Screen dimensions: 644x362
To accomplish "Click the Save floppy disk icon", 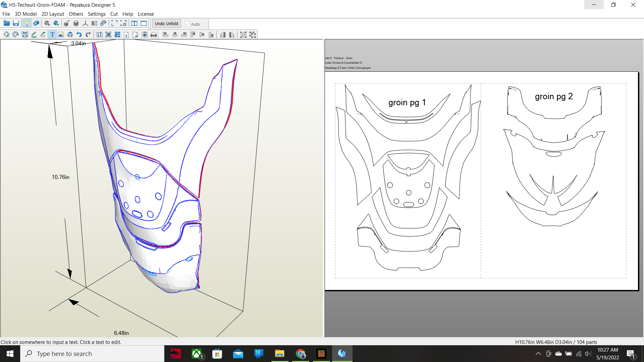I will (x=16, y=23).
